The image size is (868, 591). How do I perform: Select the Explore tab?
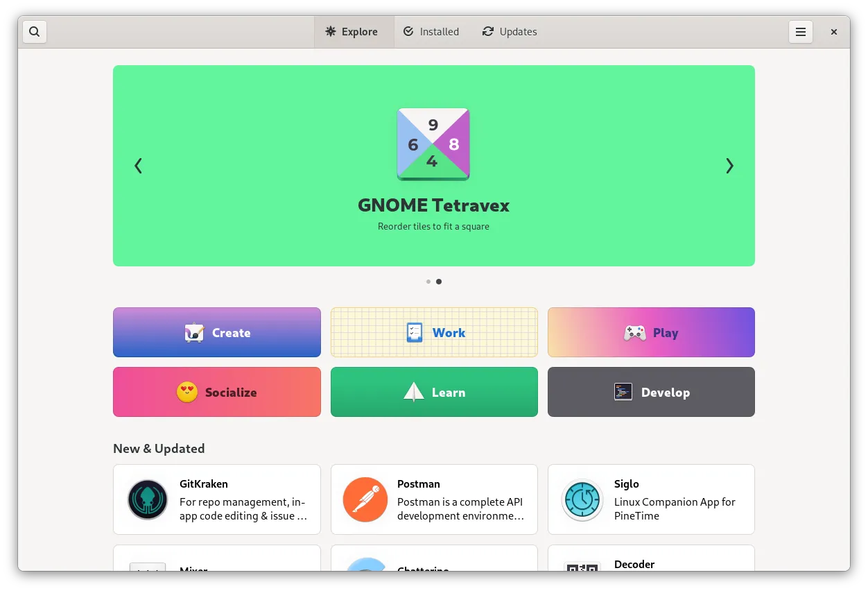click(x=352, y=32)
